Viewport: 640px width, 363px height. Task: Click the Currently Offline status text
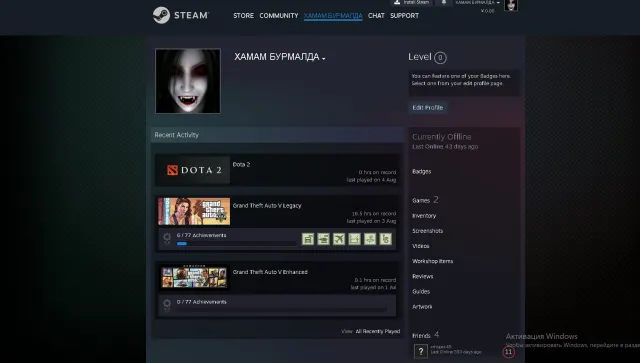click(442, 137)
